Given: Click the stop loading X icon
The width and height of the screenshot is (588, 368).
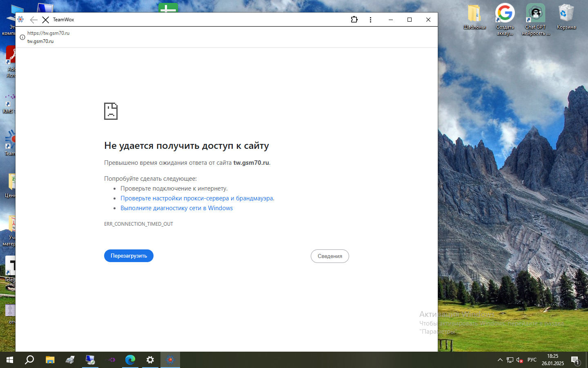Looking at the screenshot, I should click(x=45, y=20).
